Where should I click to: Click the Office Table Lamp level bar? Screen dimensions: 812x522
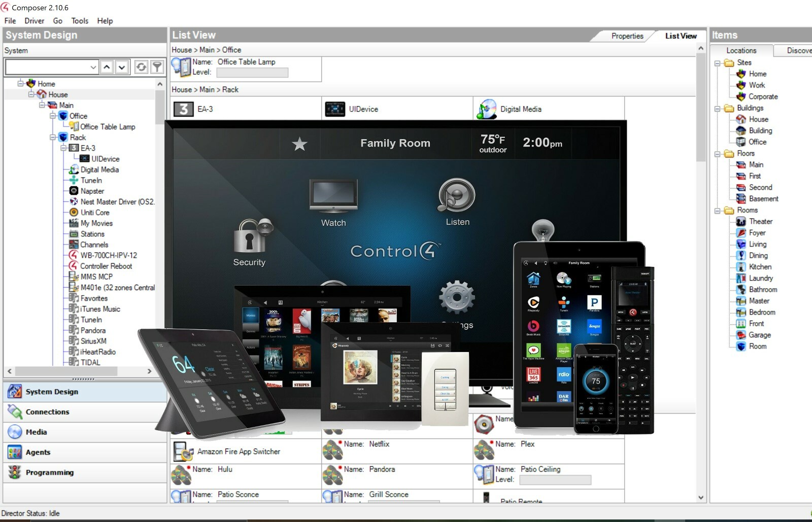click(252, 73)
